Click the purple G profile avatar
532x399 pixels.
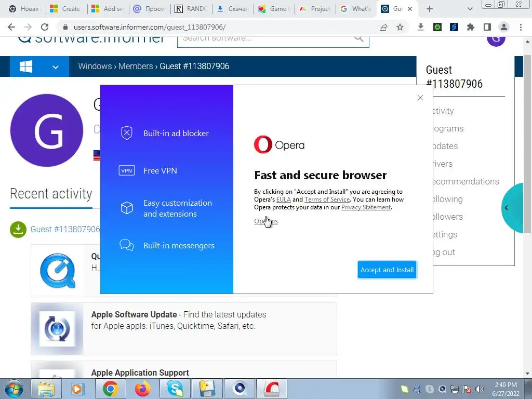(x=47, y=130)
